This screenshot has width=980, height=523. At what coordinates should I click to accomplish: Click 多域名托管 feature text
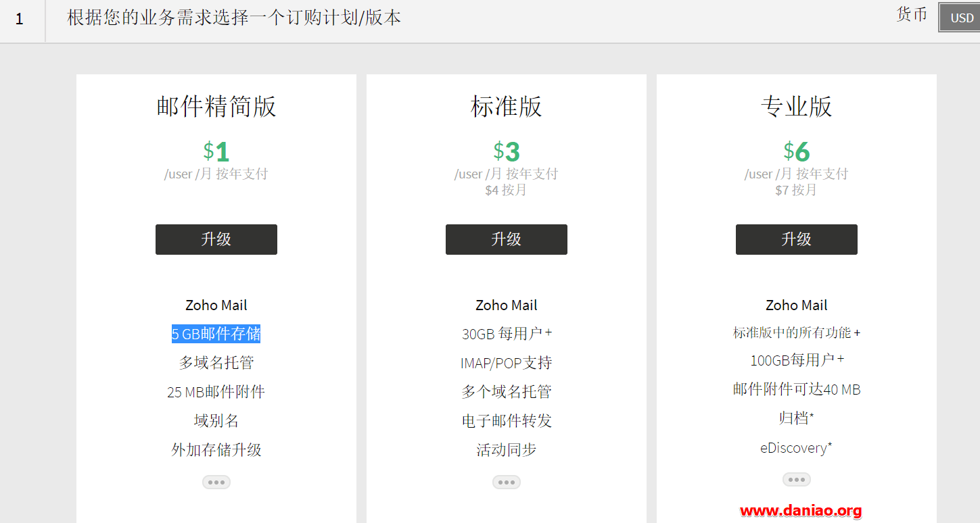point(216,363)
